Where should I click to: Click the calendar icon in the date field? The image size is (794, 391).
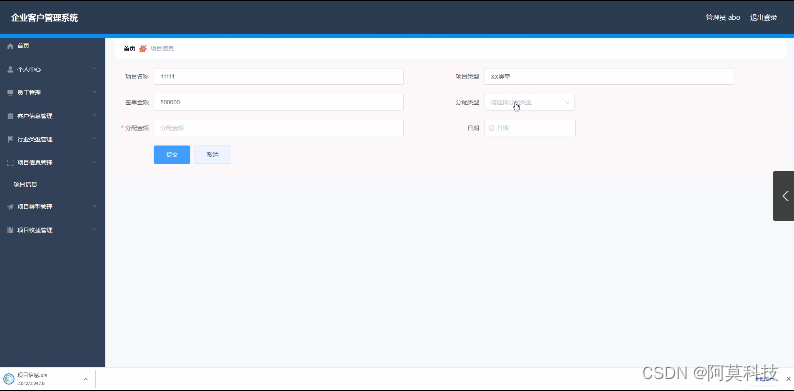point(491,128)
